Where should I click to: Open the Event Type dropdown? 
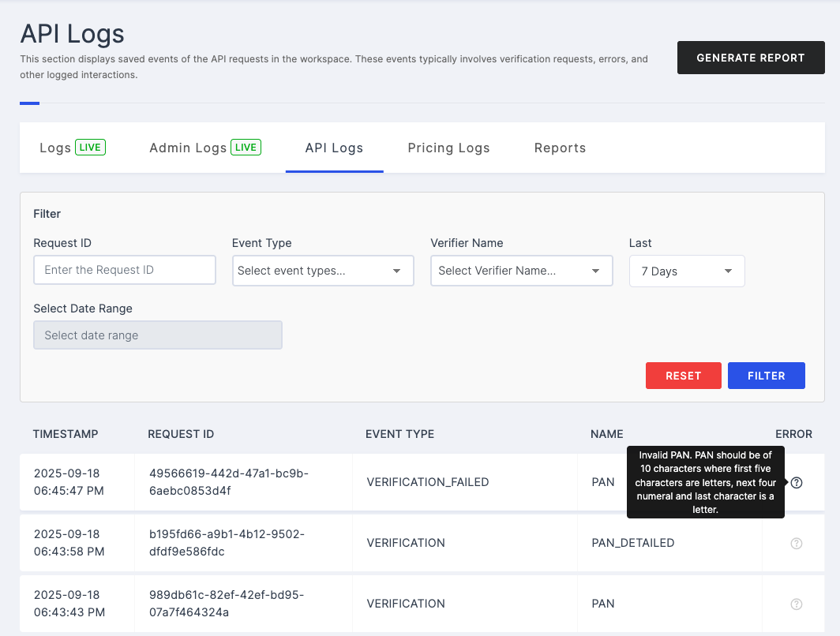323,271
